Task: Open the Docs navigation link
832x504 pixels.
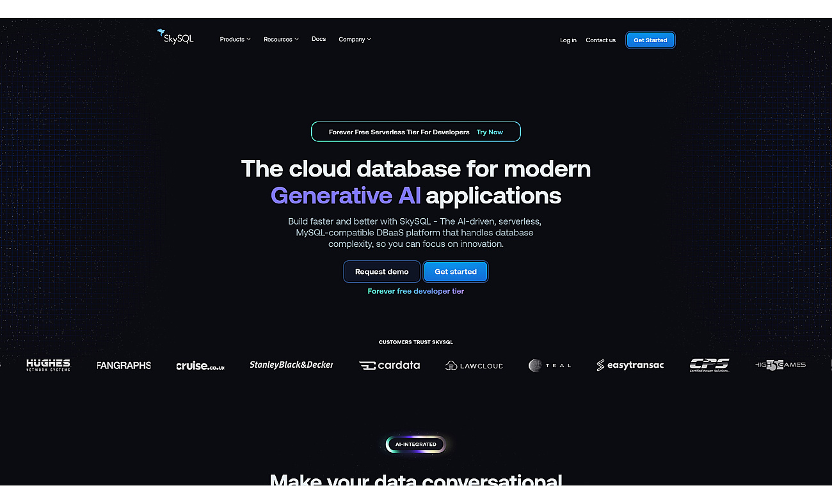Action: click(x=319, y=39)
